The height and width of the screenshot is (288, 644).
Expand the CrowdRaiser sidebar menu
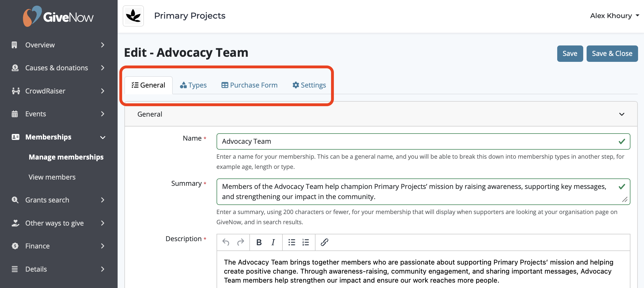[59, 91]
